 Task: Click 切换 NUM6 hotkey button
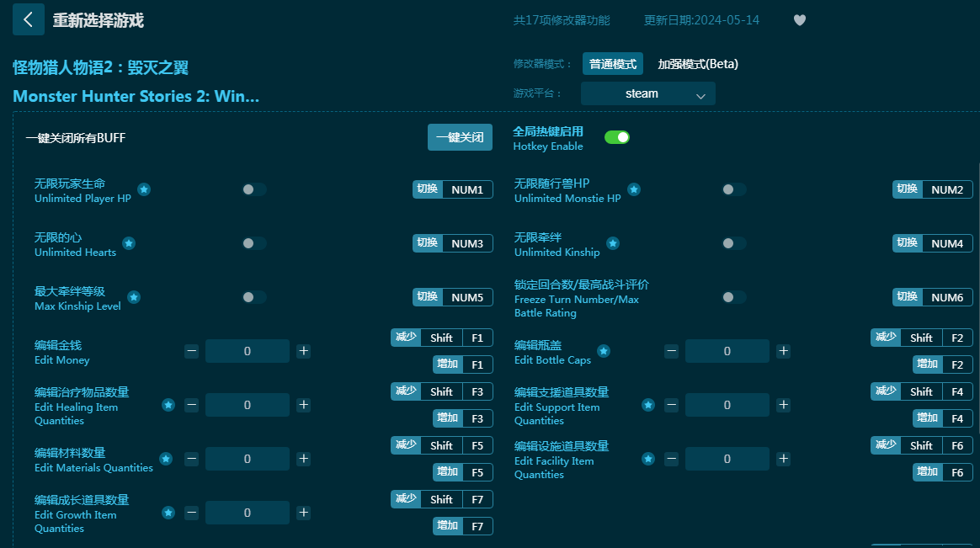tap(933, 297)
